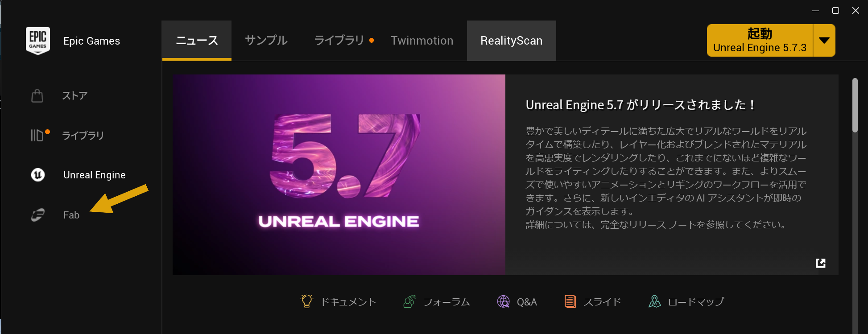This screenshot has width=868, height=334.
Task: Click the Q&A globe icon
Action: tap(503, 302)
